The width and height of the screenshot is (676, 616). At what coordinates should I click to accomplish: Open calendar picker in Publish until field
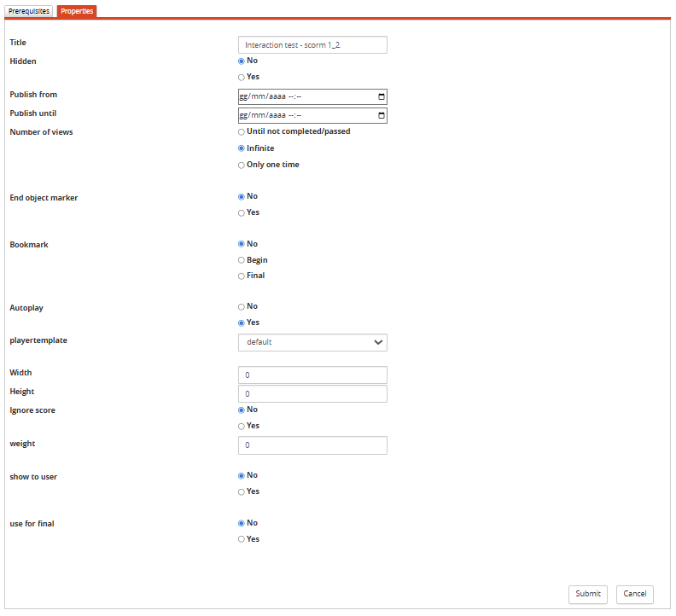[381, 115]
